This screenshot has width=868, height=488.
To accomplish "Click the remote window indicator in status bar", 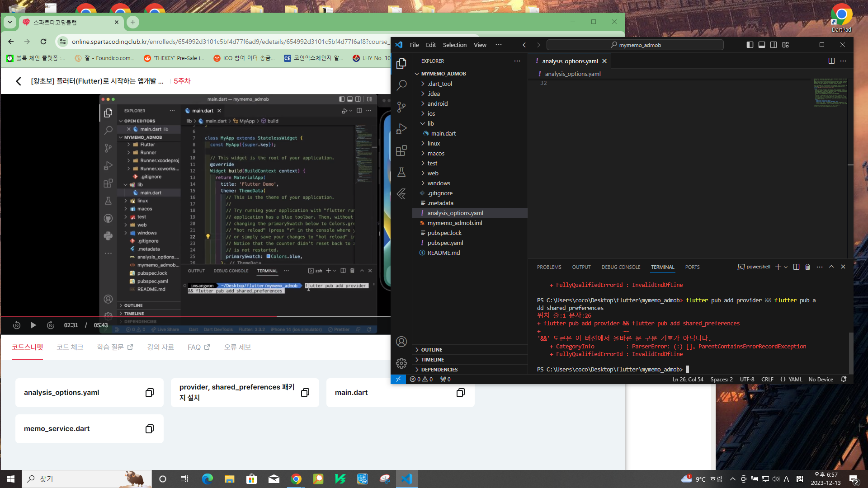I will click(398, 379).
